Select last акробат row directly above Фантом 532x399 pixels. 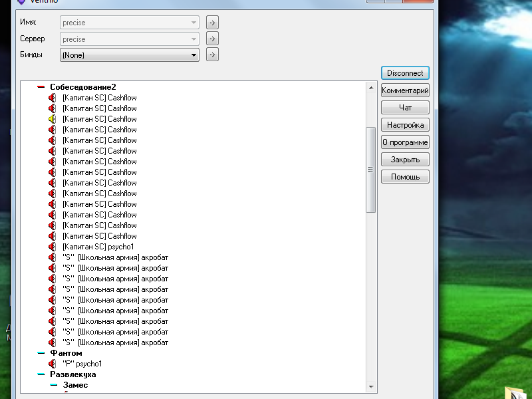point(115,342)
